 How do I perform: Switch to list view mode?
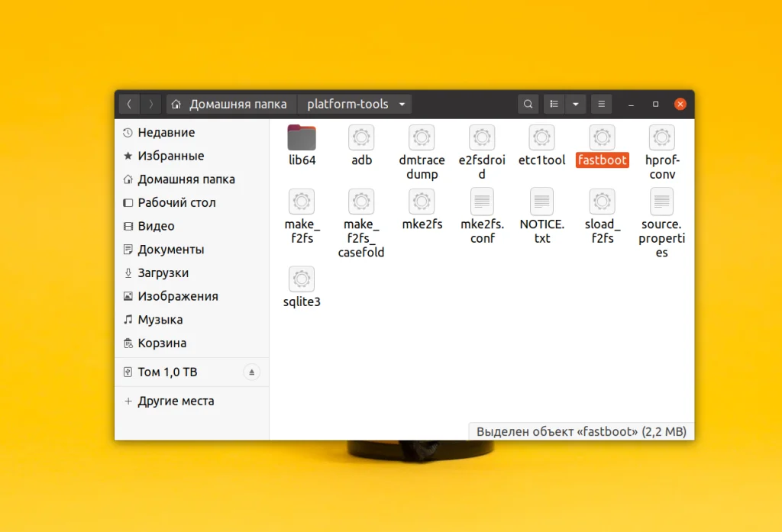[554, 104]
